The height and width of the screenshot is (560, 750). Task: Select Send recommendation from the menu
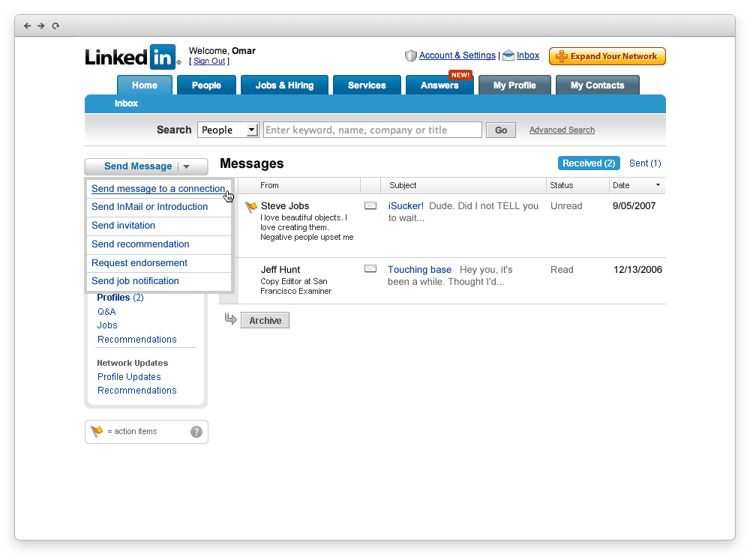pyautogui.click(x=141, y=244)
